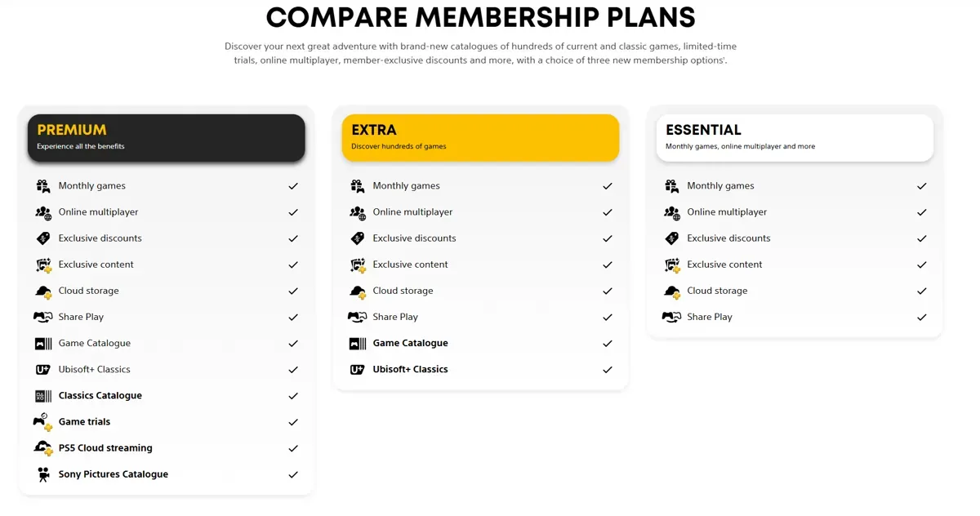Select the yellow Extra plan header
The height and width of the screenshot is (516, 980).
coord(481,137)
